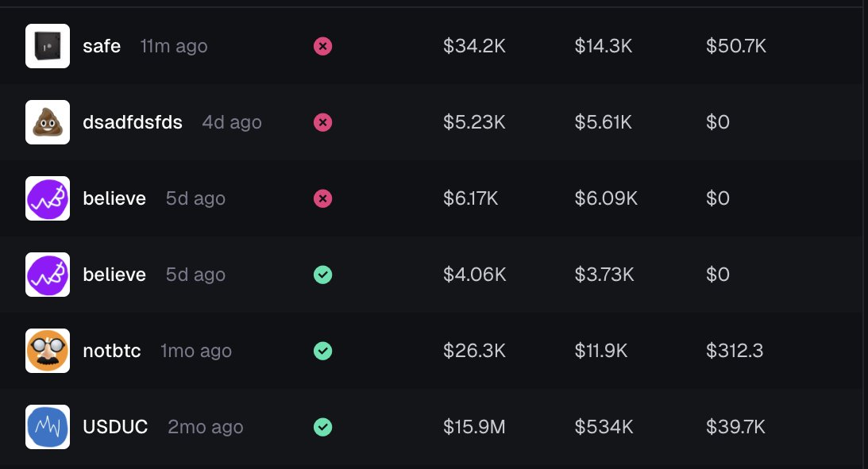
Task: Click the green checkmark beside notbtc
Action: click(322, 351)
